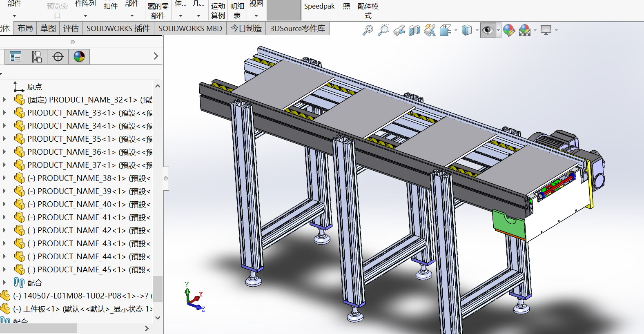Open the SOLIDWORKS 插件 tab

(118, 28)
